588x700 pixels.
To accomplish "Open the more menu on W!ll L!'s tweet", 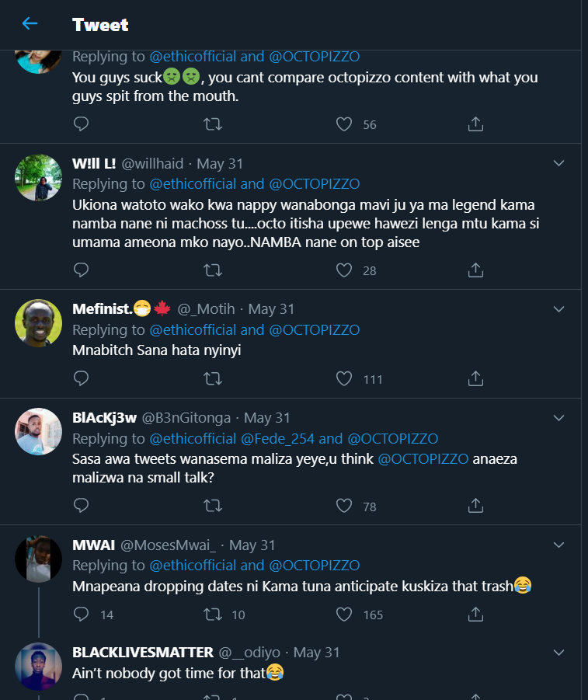I will click(558, 163).
